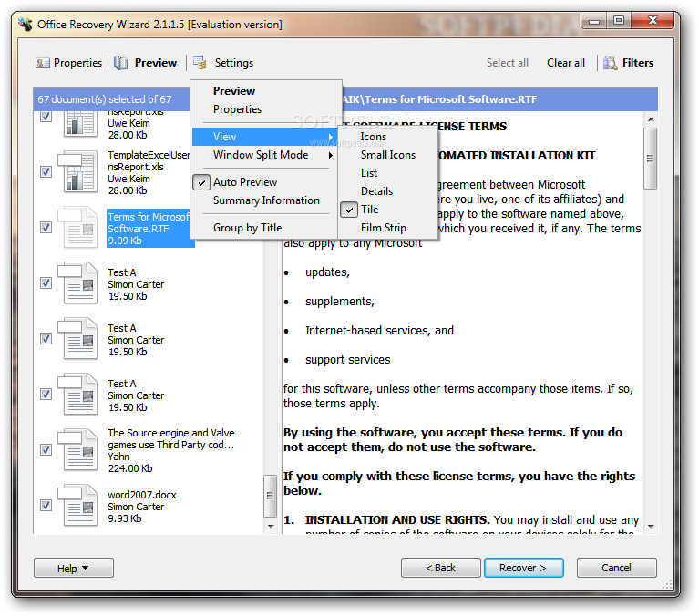Select the highlighted Terms for Microsoft Software.RTF text
The width and height of the screenshot is (699, 616).
click(150, 228)
